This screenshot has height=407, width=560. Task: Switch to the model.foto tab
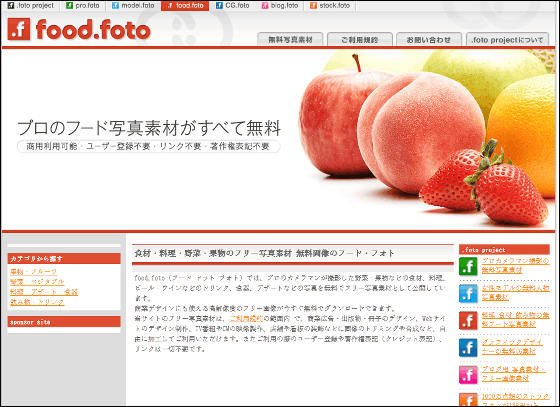[133, 6]
